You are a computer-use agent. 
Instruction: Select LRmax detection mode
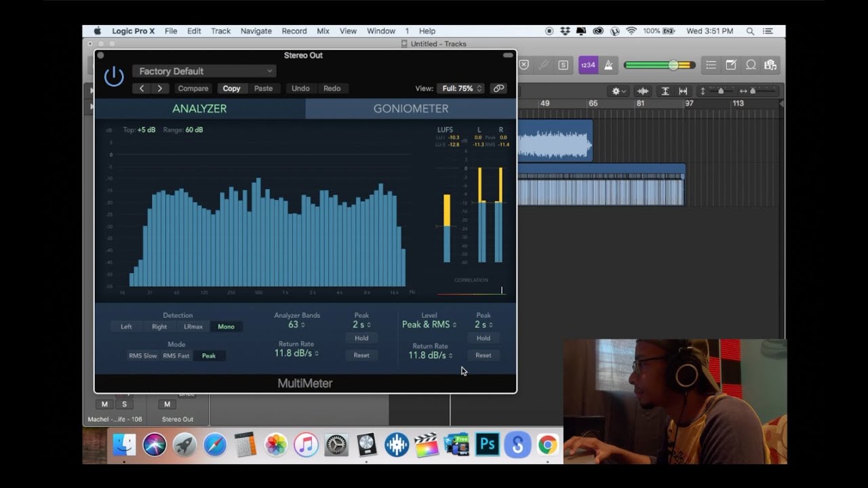(193, 327)
